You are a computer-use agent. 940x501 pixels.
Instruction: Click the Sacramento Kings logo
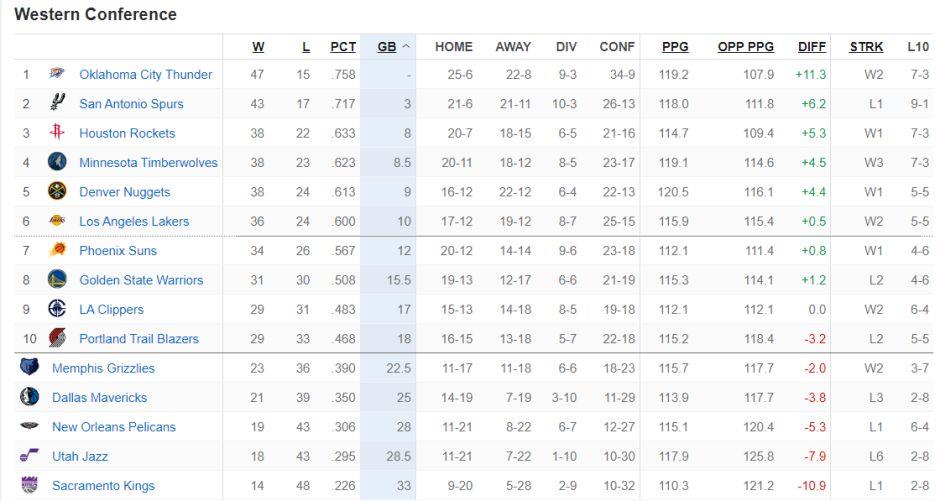coord(29,484)
